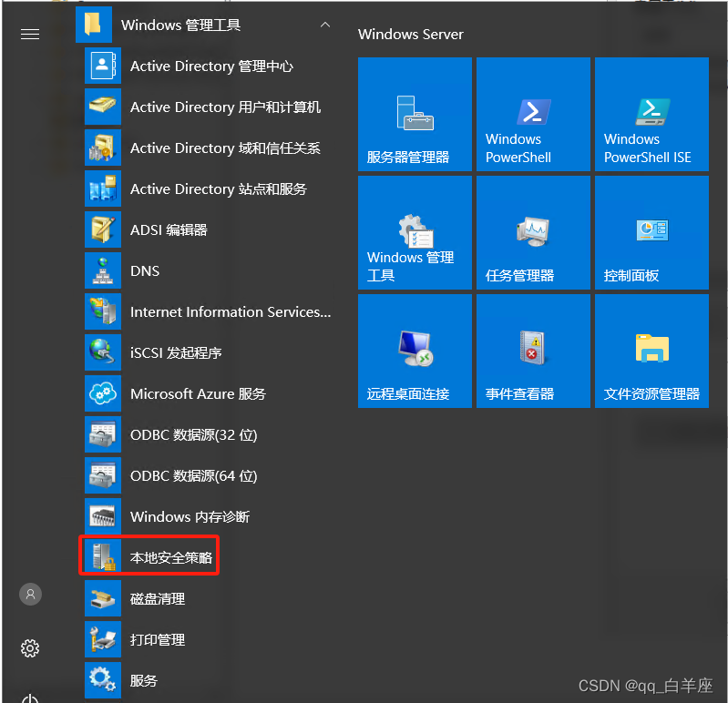The width and height of the screenshot is (728, 703).
Task: Select "Active Directory 域和信任关系" text
Action: point(225,148)
